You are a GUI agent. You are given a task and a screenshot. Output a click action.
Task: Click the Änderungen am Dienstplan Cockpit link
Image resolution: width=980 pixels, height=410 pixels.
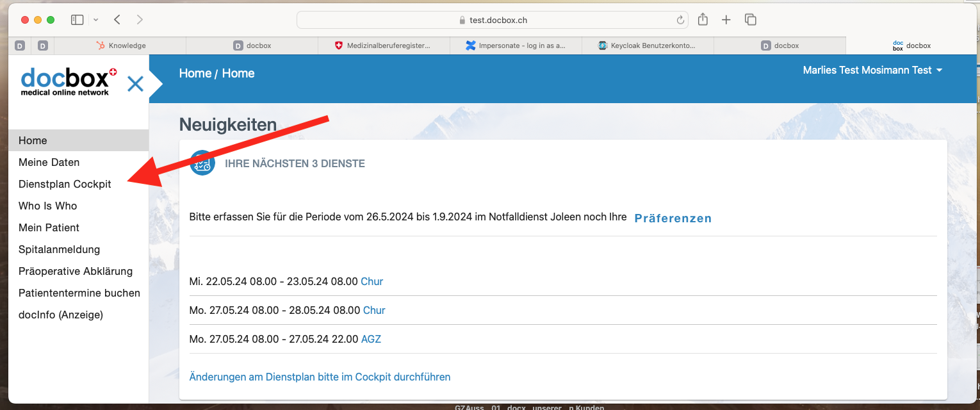coord(320,377)
